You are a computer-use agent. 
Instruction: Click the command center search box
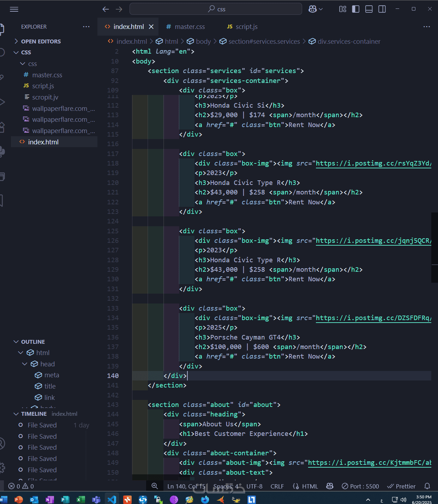click(x=216, y=9)
